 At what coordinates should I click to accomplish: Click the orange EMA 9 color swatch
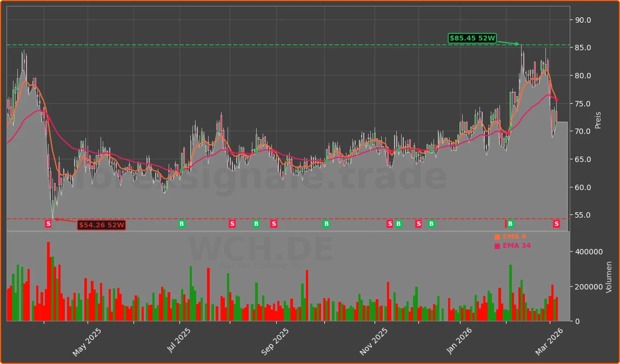[497, 236]
